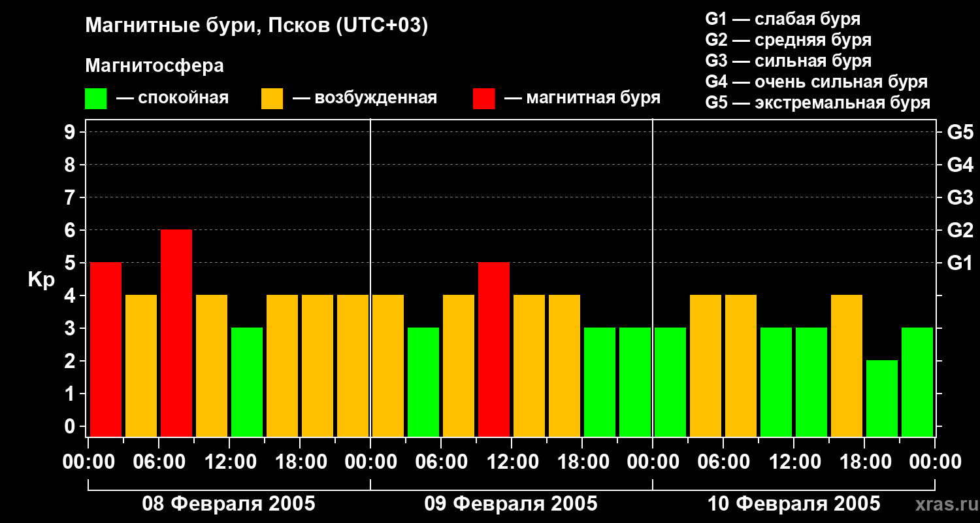This screenshot has height=523, width=980.
Task: Click the 'G3 — сильная буря' legend line
Action: [x=788, y=61]
